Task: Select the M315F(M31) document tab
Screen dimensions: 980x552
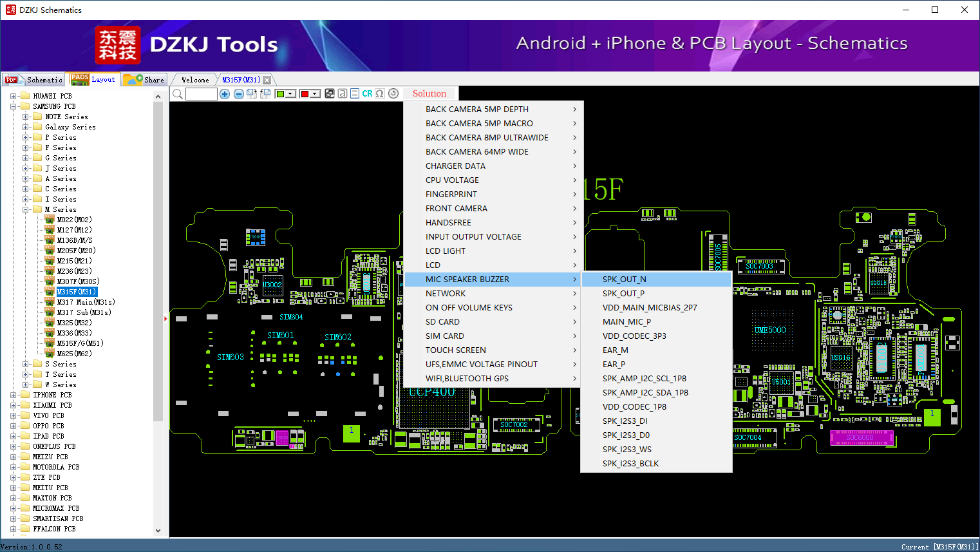Action: 241,80
